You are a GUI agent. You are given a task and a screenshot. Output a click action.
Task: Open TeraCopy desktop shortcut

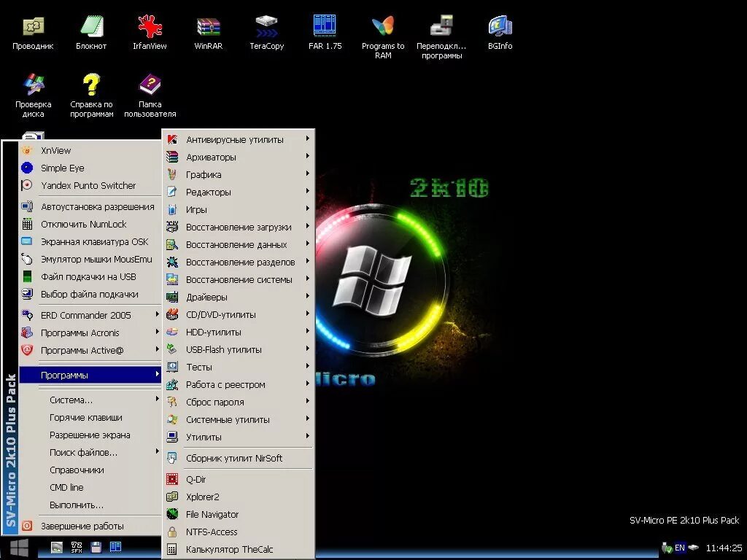267,33
